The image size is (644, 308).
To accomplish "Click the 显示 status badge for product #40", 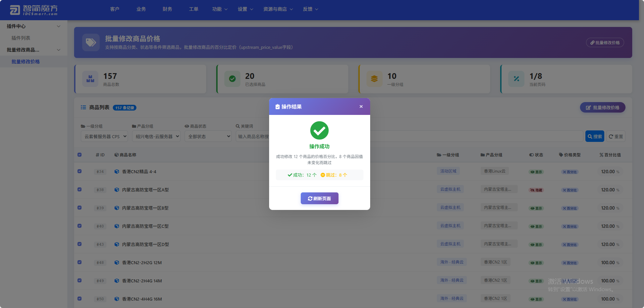I will click(536, 226).
